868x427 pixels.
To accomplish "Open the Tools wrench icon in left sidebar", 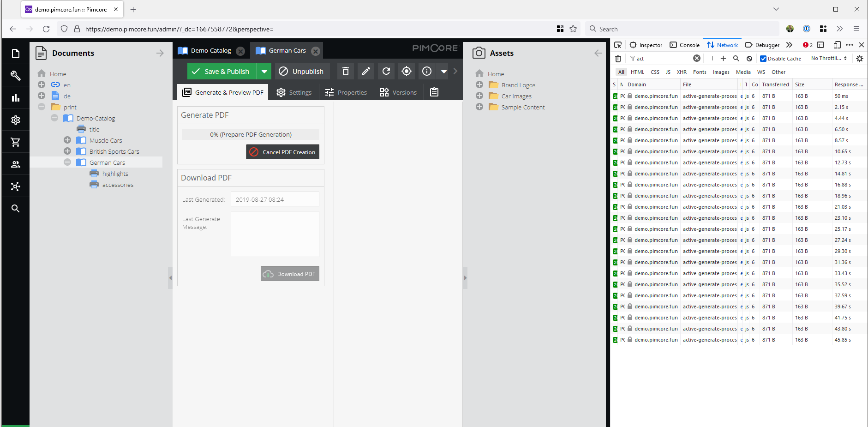I will click(x=15, y=75).
